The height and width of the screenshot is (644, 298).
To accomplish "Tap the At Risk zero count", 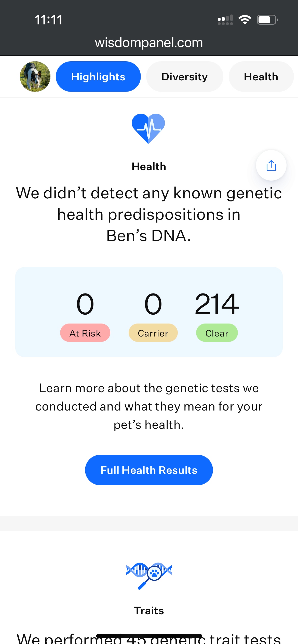I will click(x=85, y=304).
